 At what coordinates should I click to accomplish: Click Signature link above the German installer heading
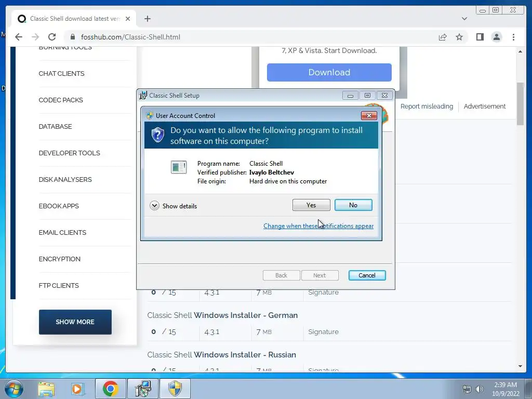(323, 292)
